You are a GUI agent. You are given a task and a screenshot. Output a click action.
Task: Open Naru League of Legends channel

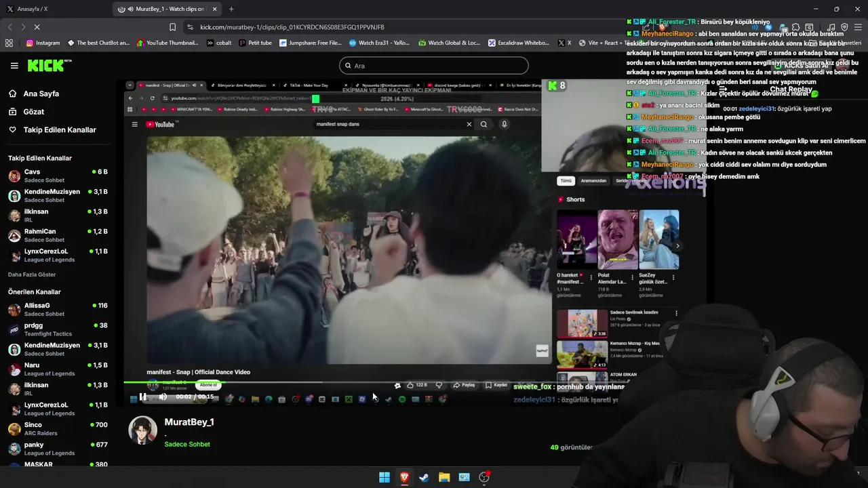58,369
